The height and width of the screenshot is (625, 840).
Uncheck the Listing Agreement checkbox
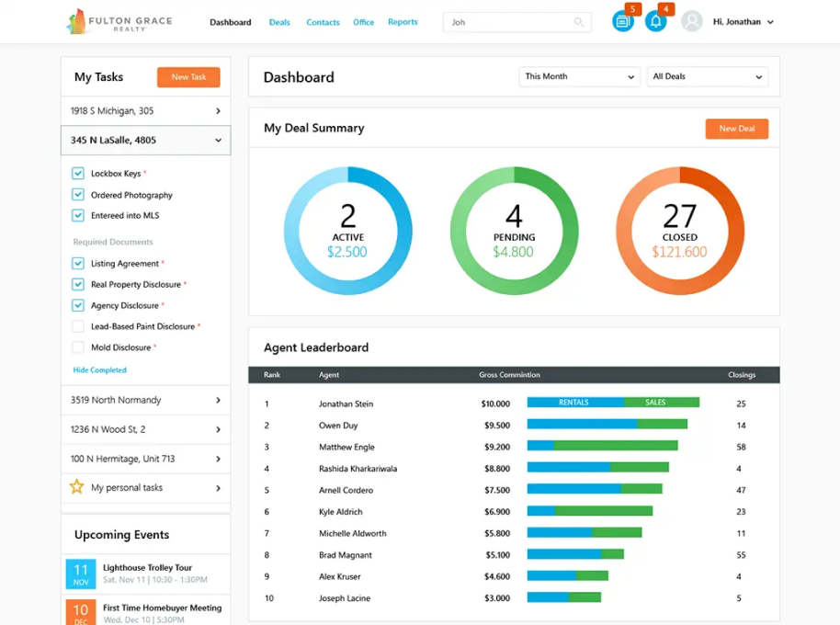pyautogui.click(x=78, y=264)
